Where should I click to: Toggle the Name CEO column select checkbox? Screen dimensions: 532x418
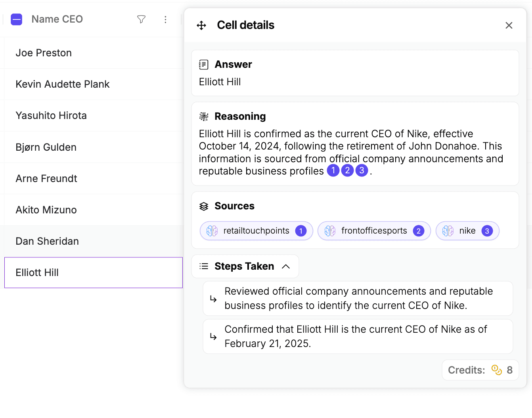tap(17, 19)
